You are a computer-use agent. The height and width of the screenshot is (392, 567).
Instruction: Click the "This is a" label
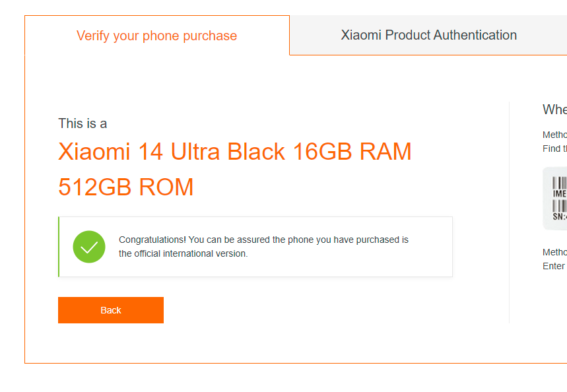pos(83,123)
